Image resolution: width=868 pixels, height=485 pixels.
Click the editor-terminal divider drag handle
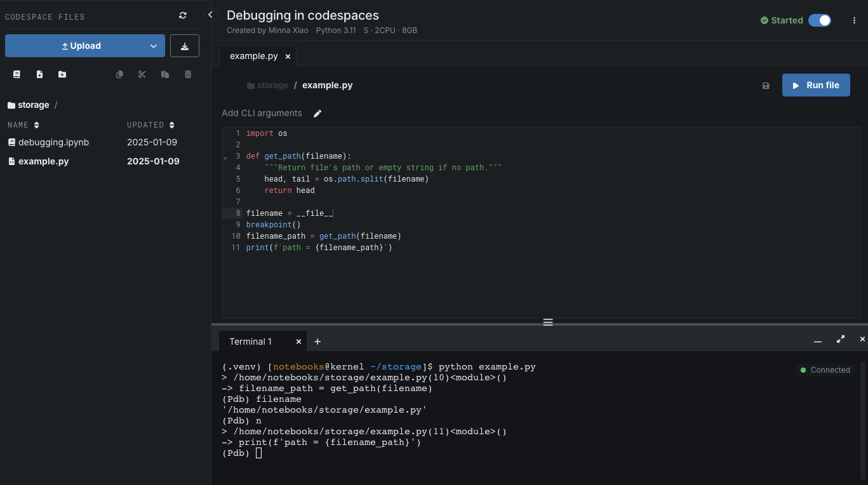coord(548,322)
